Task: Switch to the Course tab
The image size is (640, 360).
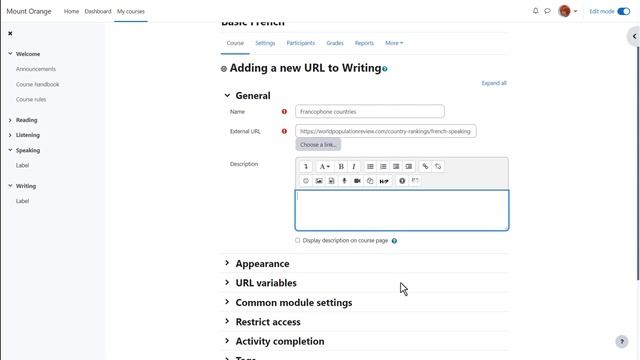Action: pyautogui.click(x=235, y=43)
